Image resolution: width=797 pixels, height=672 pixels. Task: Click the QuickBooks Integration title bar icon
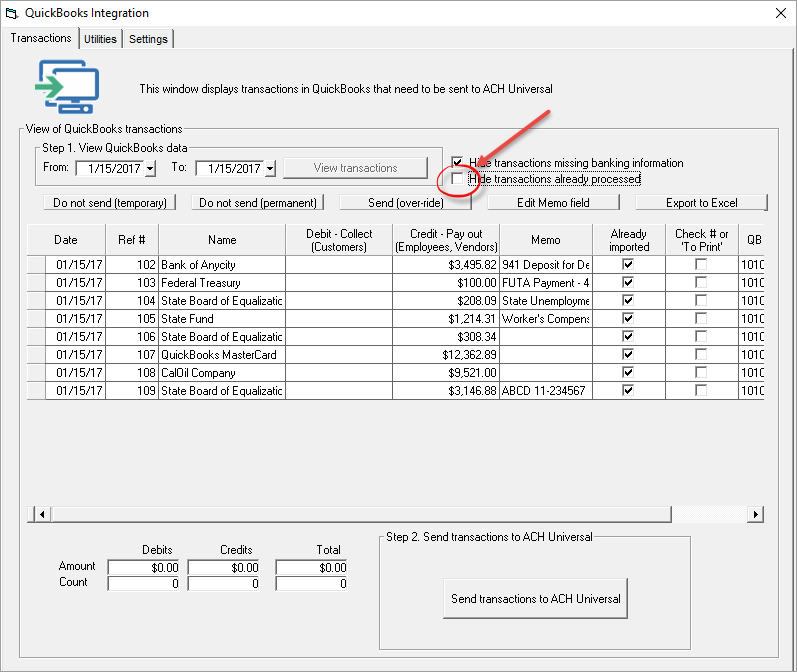[x=12, y=13]
